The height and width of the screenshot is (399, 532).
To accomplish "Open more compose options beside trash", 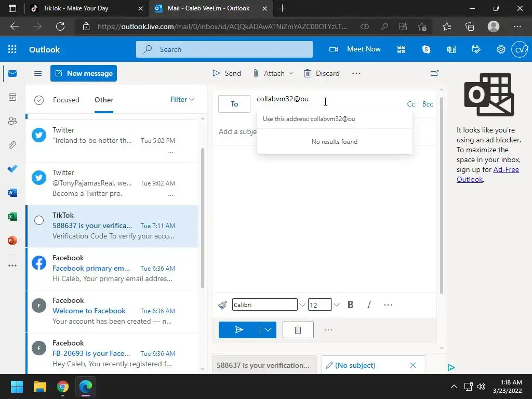I will coord(328,330).
